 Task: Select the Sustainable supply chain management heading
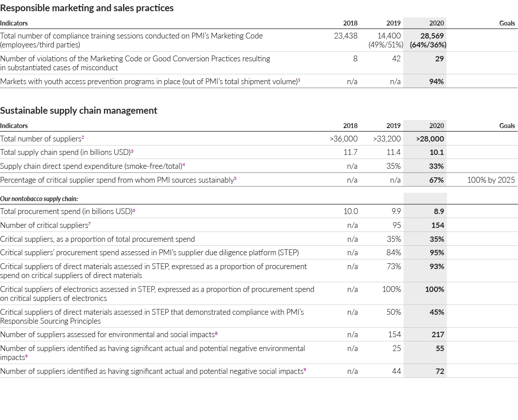78,111
